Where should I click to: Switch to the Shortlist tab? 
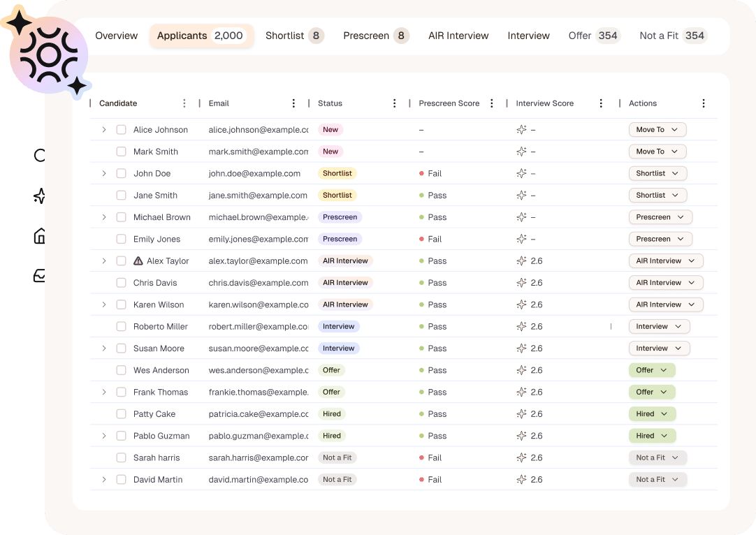[x=293, y=36]
